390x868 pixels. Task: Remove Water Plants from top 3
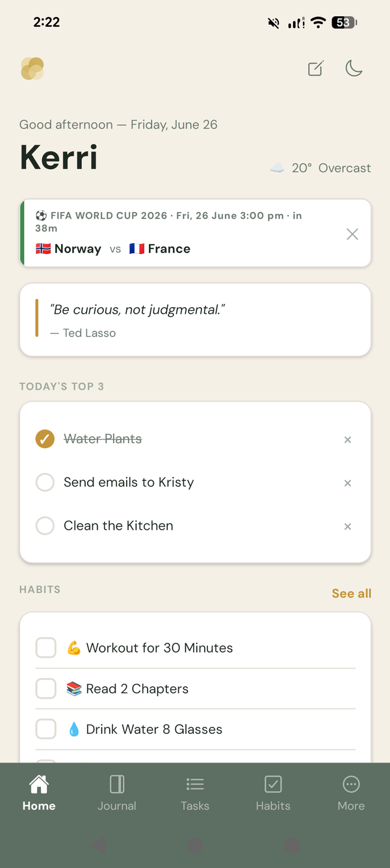point(348,440)
